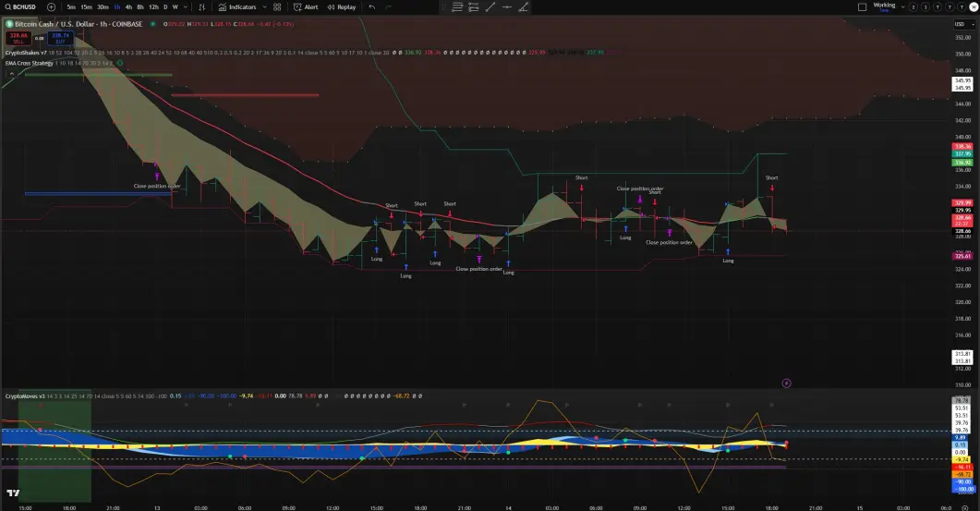Image resolution: width=980 pixels, height=511 pixels.
Task: Click the 325.61 price scale label
Action: [962, 256]
